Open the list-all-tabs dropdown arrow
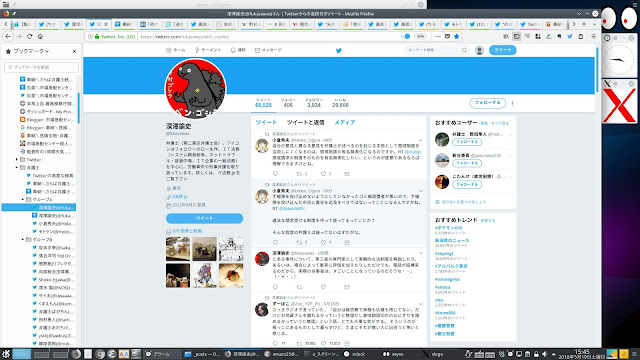Viewport: 640px width, 360px height. 594,24
